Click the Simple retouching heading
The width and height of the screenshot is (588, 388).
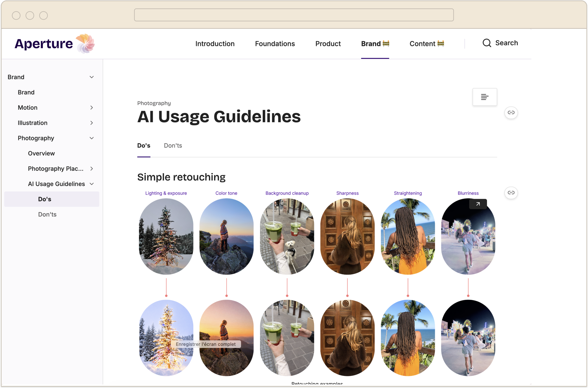181,177
